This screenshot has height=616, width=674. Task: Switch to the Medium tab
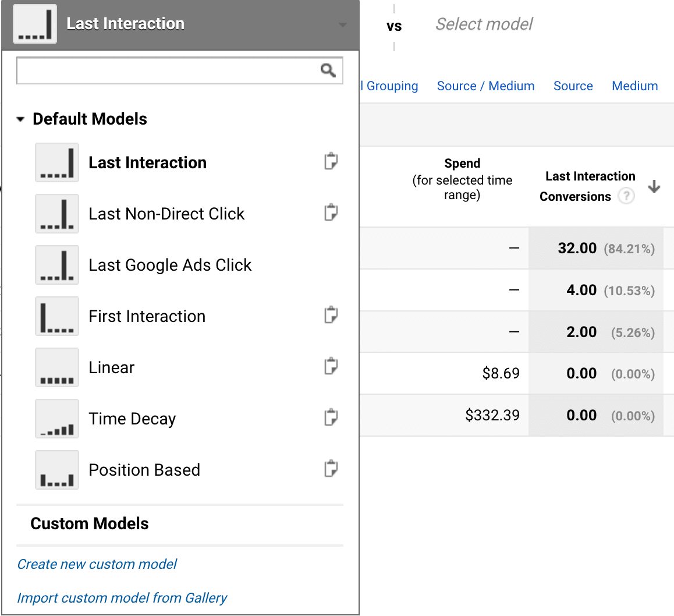pos(634,86)
